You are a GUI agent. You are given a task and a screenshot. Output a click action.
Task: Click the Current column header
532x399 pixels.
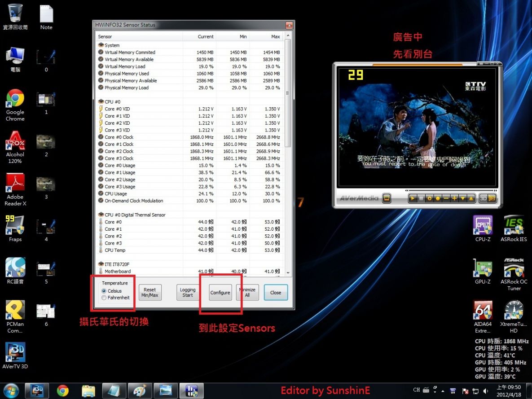(199, 36)
